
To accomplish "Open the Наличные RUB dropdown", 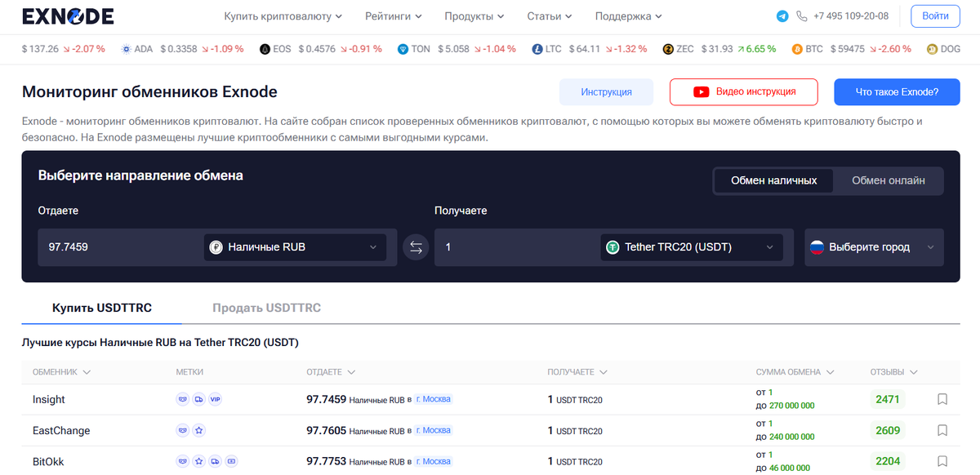I will pyautogui.click(x=294, y=246).
